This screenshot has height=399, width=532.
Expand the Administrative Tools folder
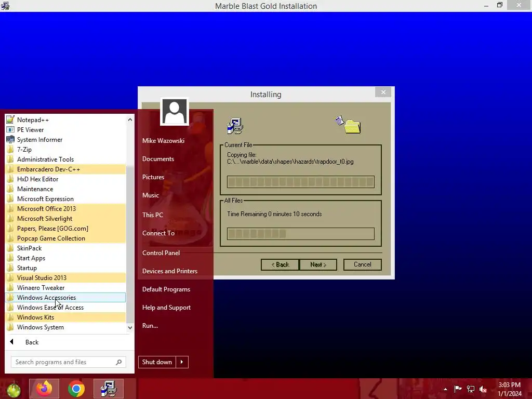(65, 159)
